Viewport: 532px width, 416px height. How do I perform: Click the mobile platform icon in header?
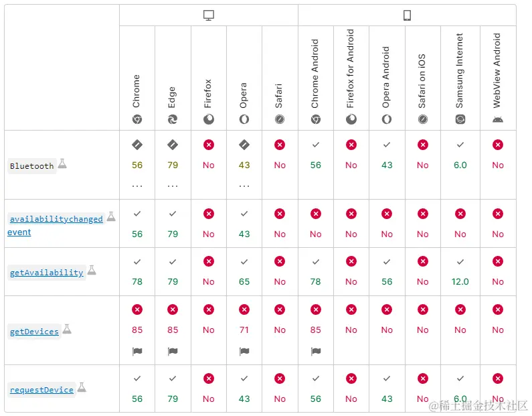pyautogui.click(x=407, y=15)
